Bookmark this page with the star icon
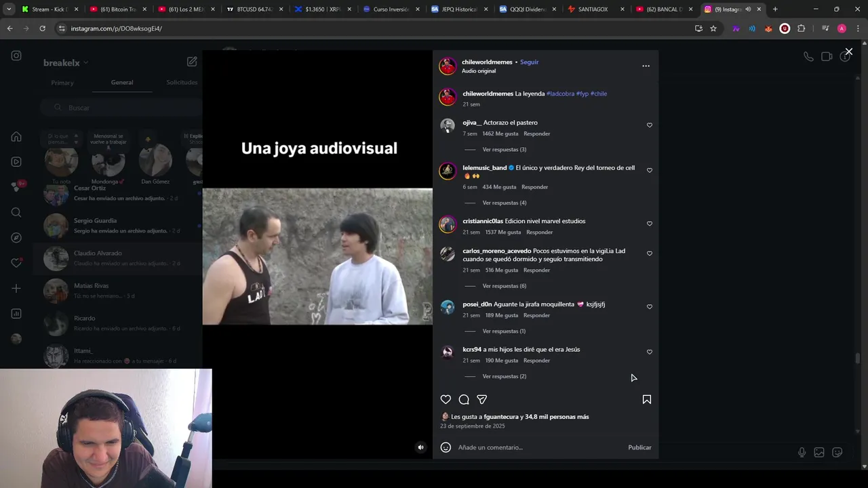The height and width of the screenshot is (488, 868). [x=713, y=28]
